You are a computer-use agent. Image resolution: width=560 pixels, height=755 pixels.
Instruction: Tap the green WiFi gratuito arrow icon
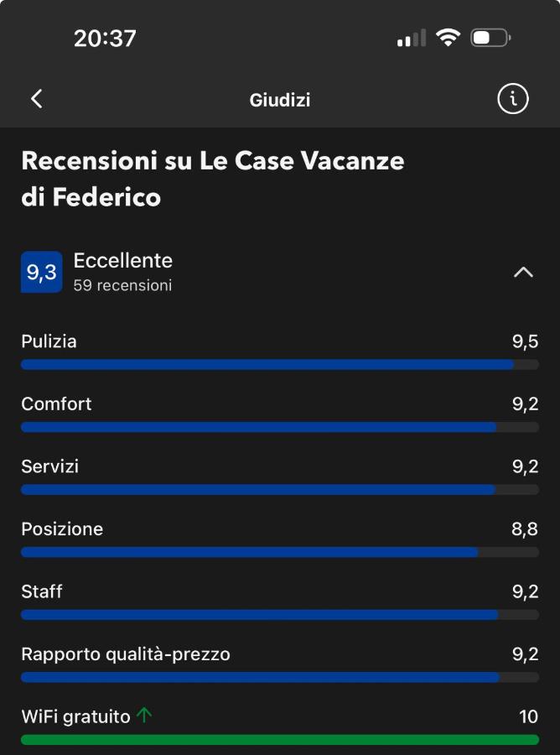(x=144, y=716)
